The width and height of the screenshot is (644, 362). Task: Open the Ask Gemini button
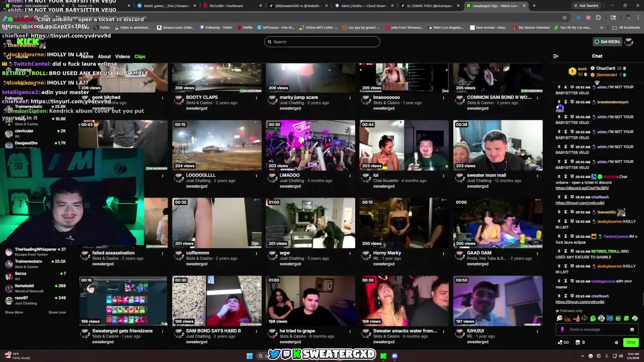click(586, 6)
